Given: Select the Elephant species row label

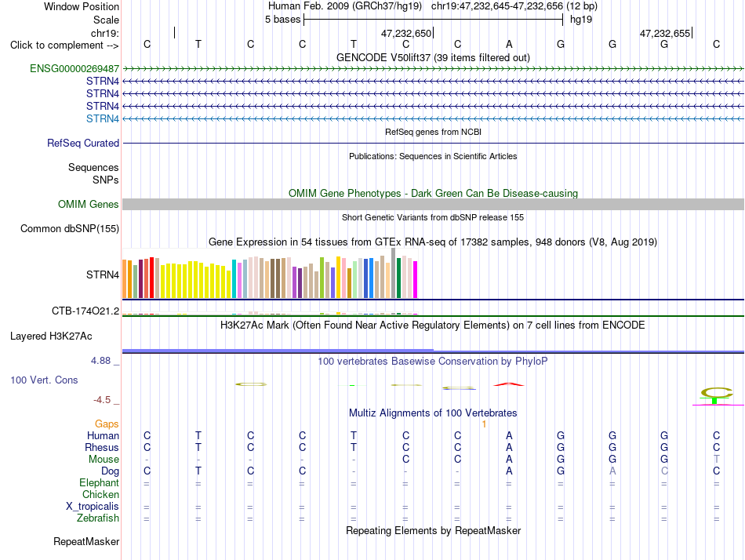Looking at the screenshot, I should (100, 482).
